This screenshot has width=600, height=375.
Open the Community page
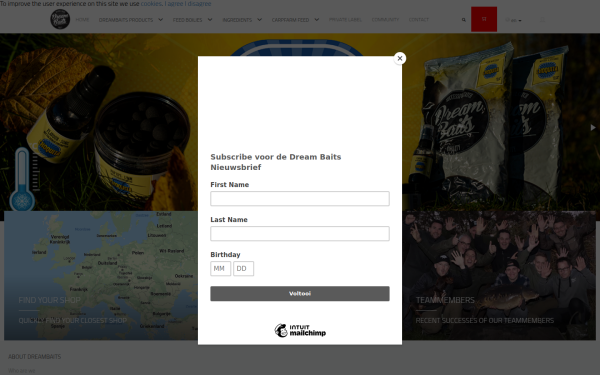click(x=385, y=20)
